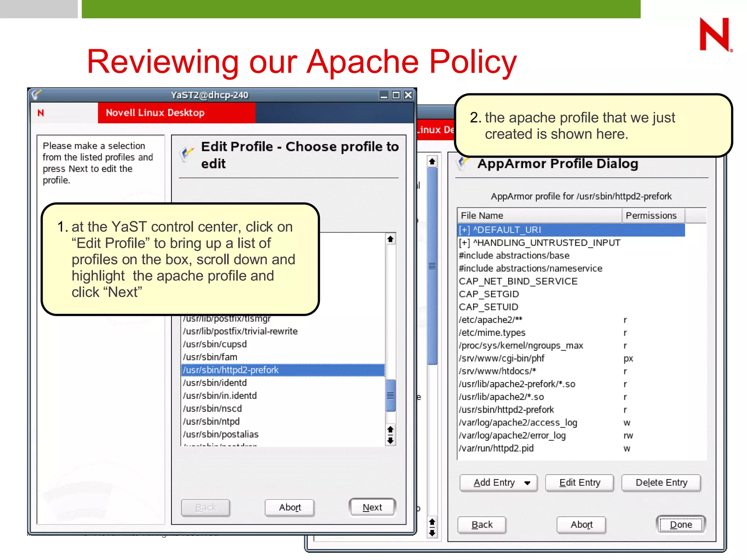The image size is (747, 560).
Task: Select /usr/sbin/fam profile
Action: point(283,357)
